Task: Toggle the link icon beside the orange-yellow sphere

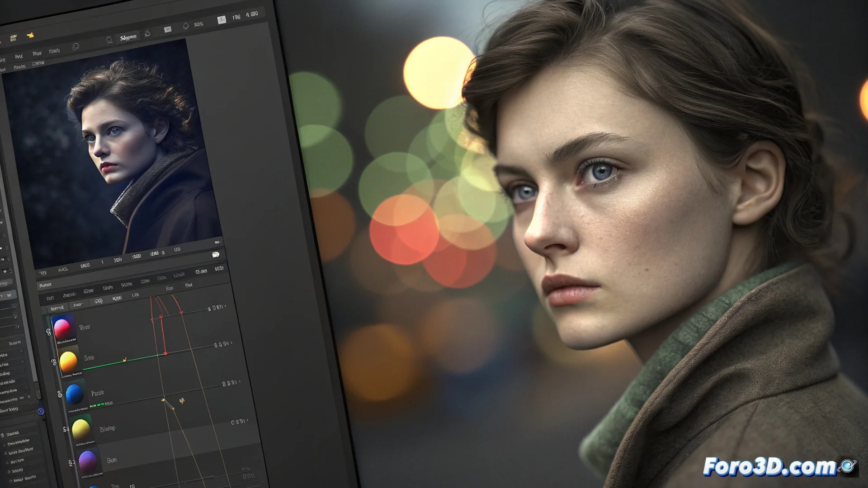Action: coord(54,362)
